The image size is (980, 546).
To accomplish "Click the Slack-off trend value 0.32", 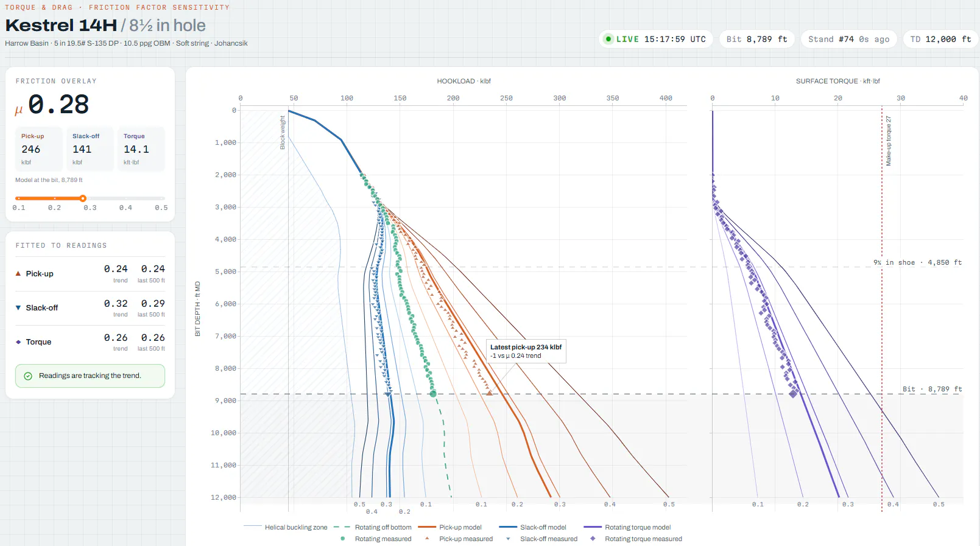I will [x=116, y=303].
